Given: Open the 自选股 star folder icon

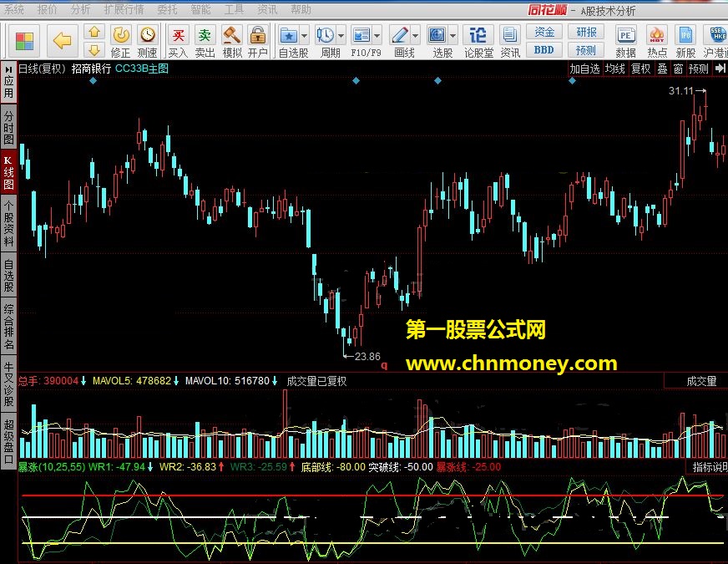Looking at the screenshot, I should click(x=288, y=35).
